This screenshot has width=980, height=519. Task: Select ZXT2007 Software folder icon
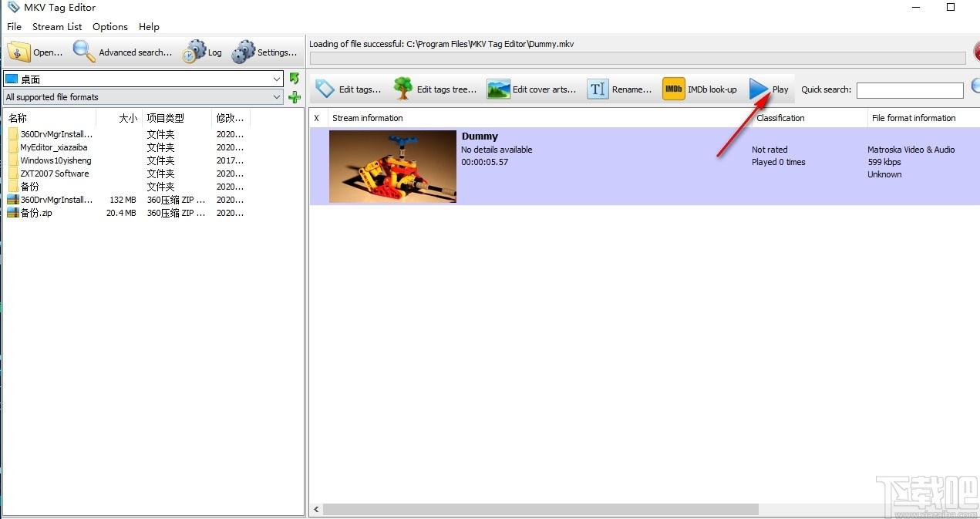coord(13,174)
